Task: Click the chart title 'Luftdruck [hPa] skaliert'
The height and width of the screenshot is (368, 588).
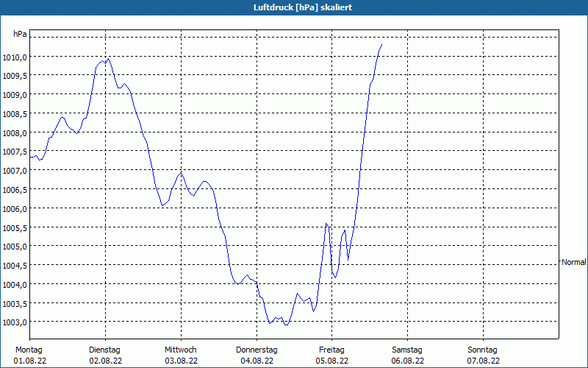Action: tap(303, 7)
